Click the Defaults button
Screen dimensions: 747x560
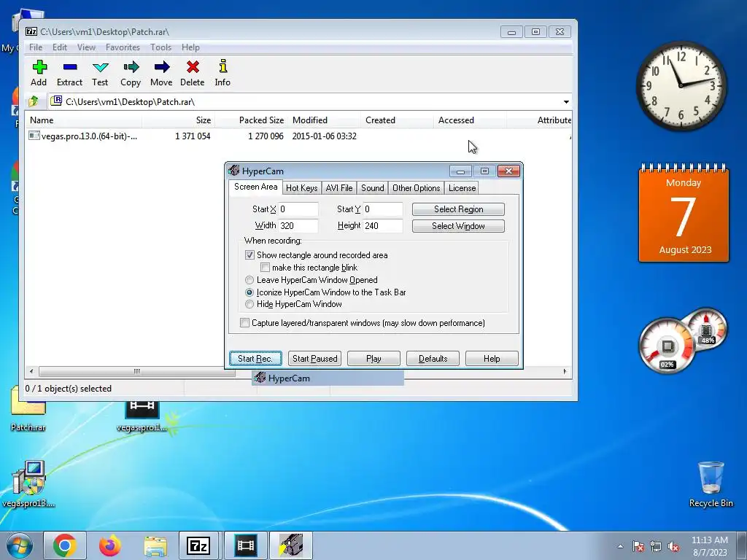point(433,359)
